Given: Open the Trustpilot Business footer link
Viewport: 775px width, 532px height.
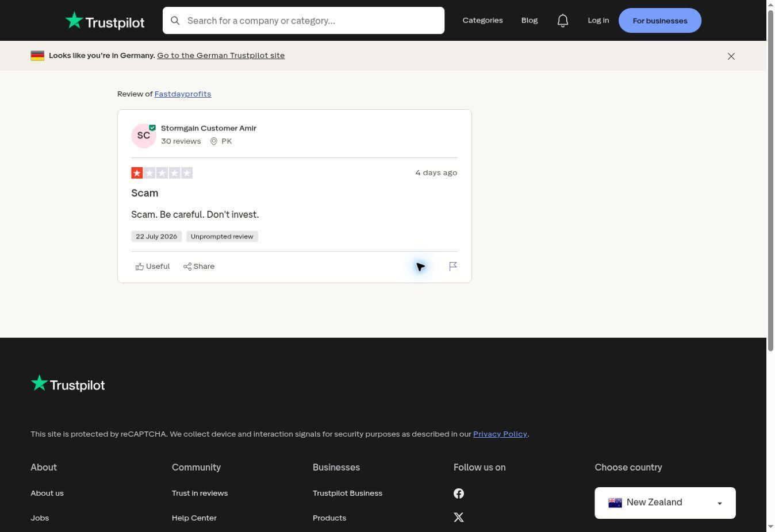Looking at the screenshot, I should tap(347, 494).
